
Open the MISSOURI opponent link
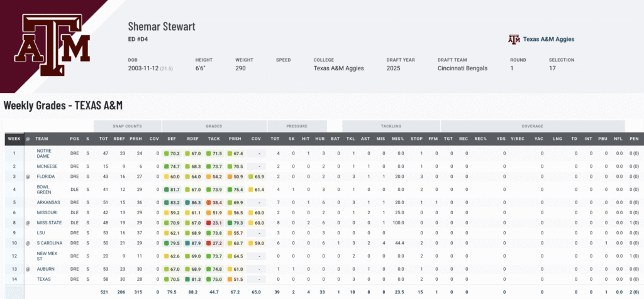click(x=47, y=212)
